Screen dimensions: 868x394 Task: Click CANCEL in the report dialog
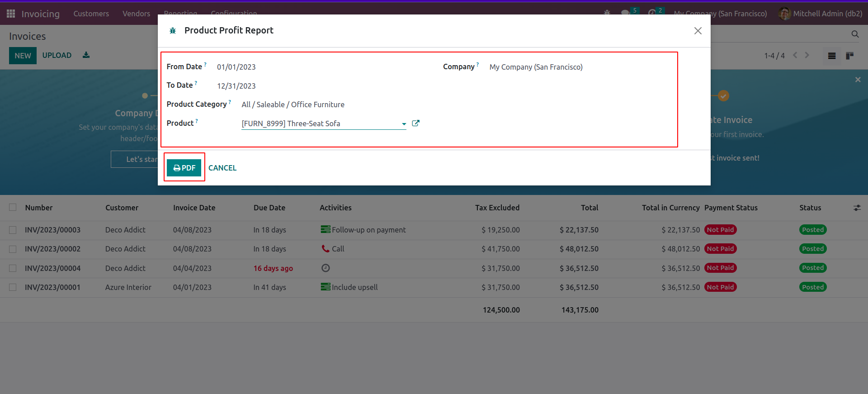tap(222, 168)
